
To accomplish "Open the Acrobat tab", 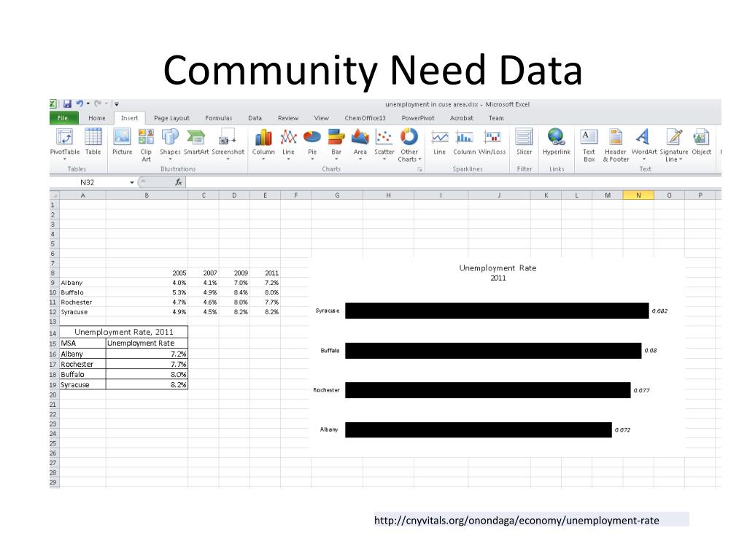I will pos(462,118).
